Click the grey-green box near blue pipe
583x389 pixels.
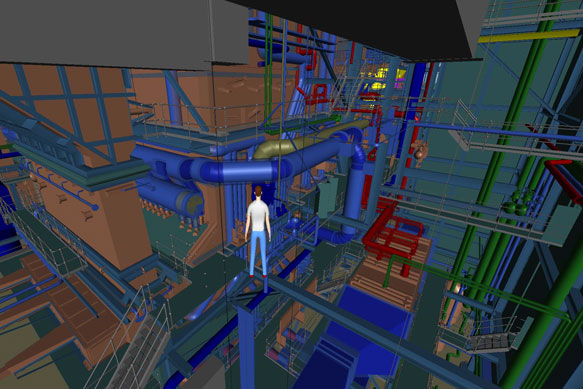pyautogui.click(x=327, y=197)
